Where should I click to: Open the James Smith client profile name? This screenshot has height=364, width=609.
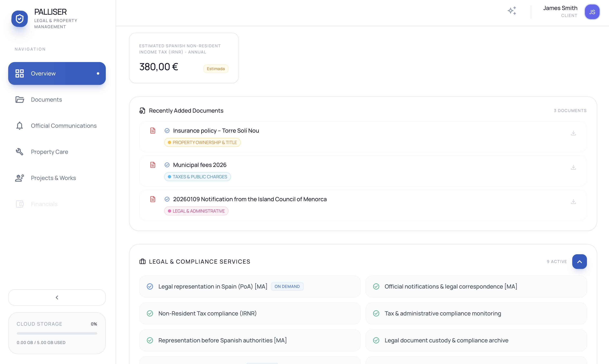560,8
